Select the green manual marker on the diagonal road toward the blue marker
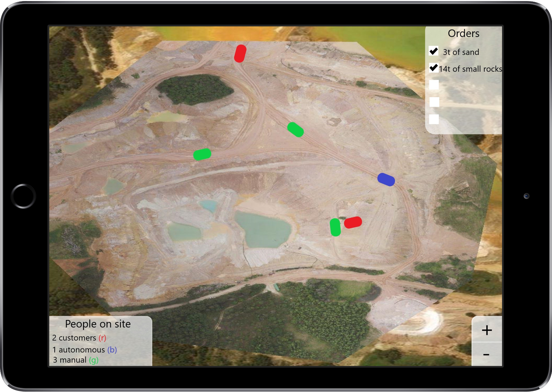 (x=295, y=129)
